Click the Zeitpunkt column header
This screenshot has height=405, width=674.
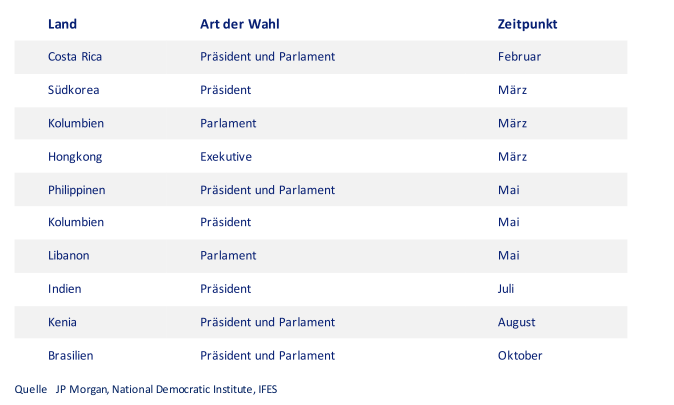click(527, 24)
